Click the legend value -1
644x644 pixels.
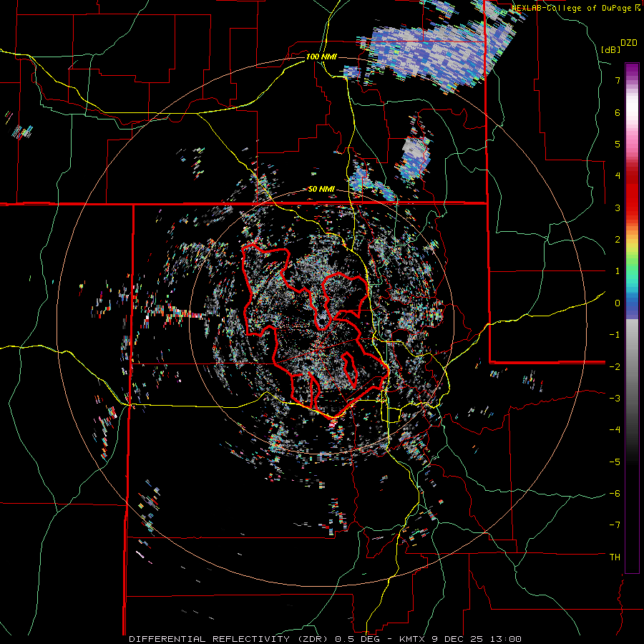(x=615, y=335)
